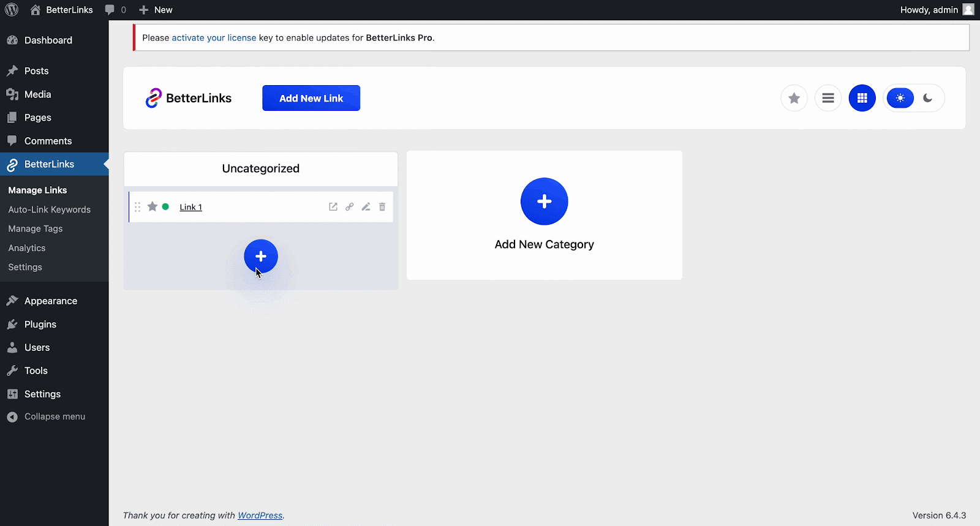The width and height of the screenshot is (980, 526).
Task: Enable dark mode with moon toggle
Action: pos(928,98)
